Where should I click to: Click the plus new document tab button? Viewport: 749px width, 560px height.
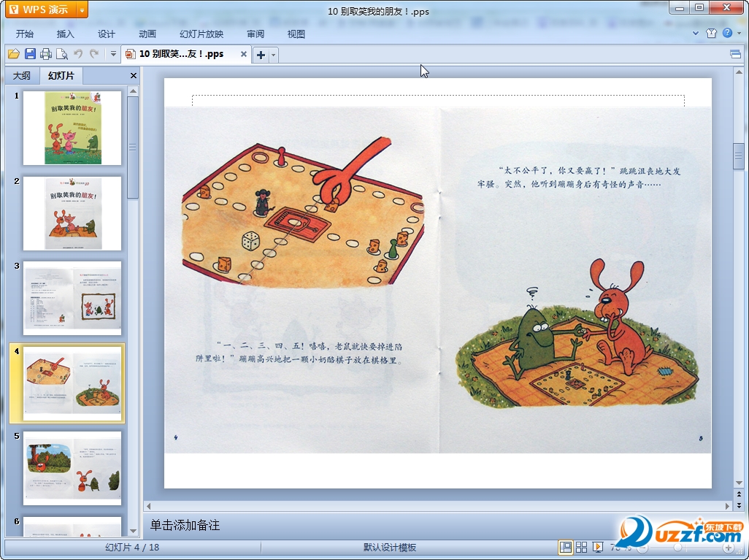(261, 55)
